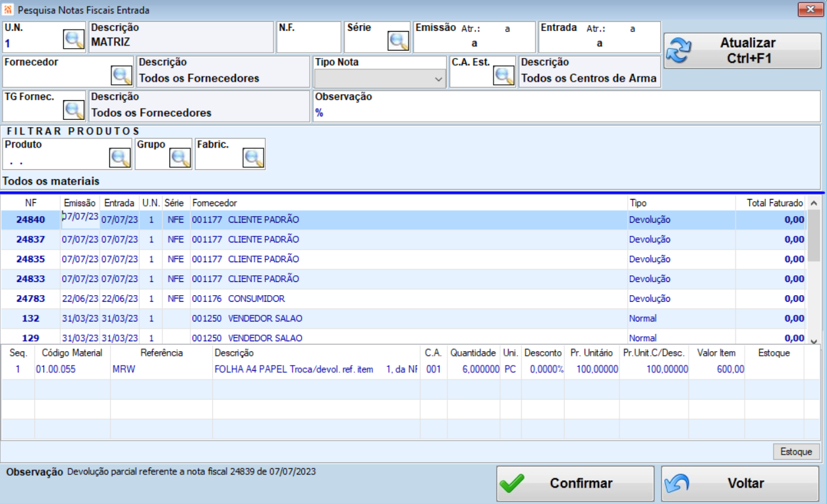The height and width of the screenshot is (504, 827).
Task: Open Série lookup magnifier icon
Action: 399,40
